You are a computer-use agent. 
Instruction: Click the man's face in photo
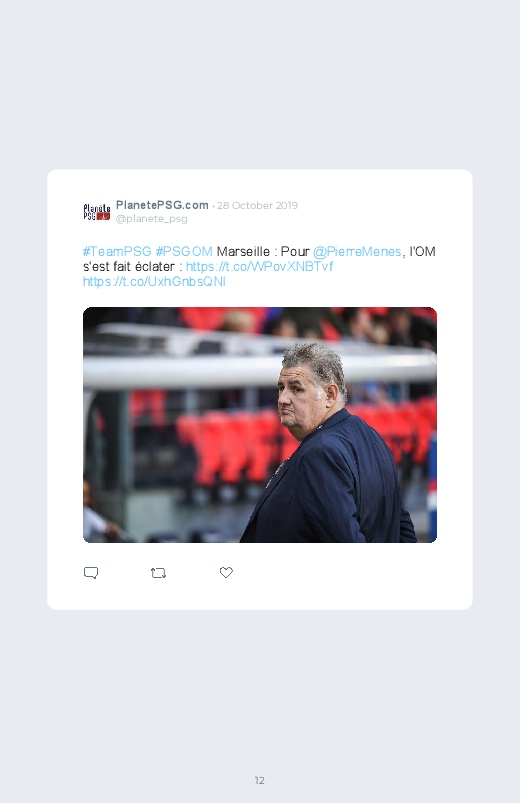point(302,397)
